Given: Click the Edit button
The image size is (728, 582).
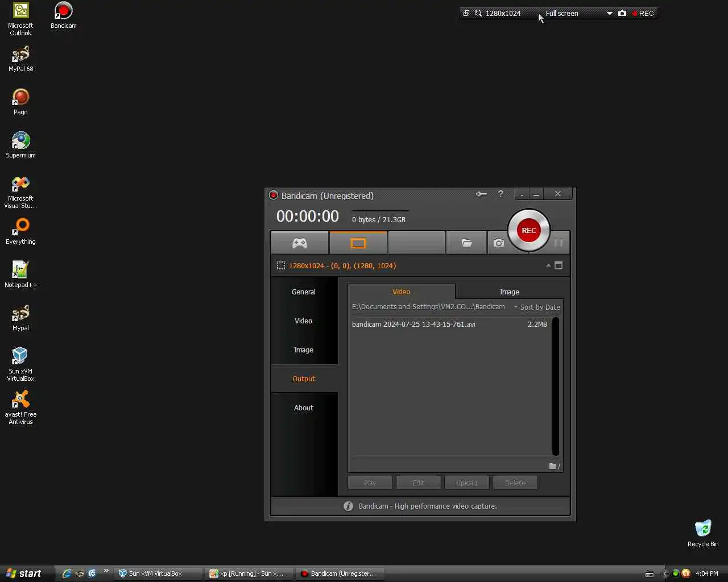Looking at the screenshot, I should click(419, 483).
